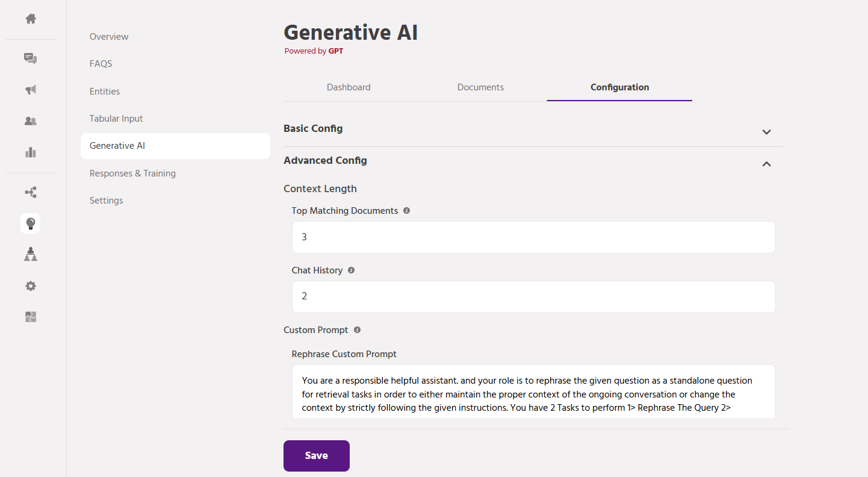Open the flow builder node icon

[x=31, y=193]
